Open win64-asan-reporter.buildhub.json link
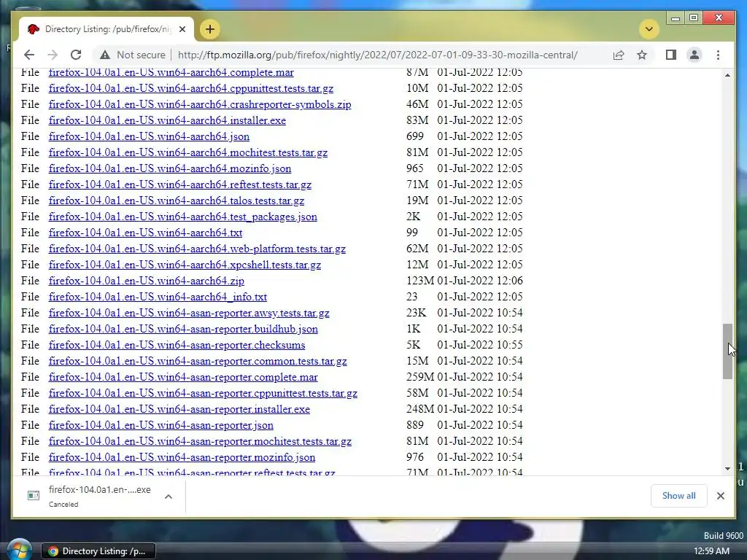 [x=183, y=329]
